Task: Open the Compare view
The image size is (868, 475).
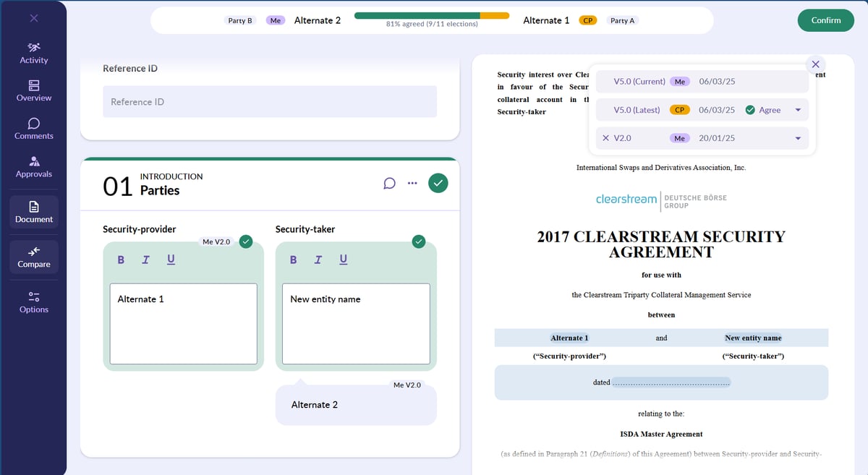Action: pyautogui.click(x=34, y=257)
